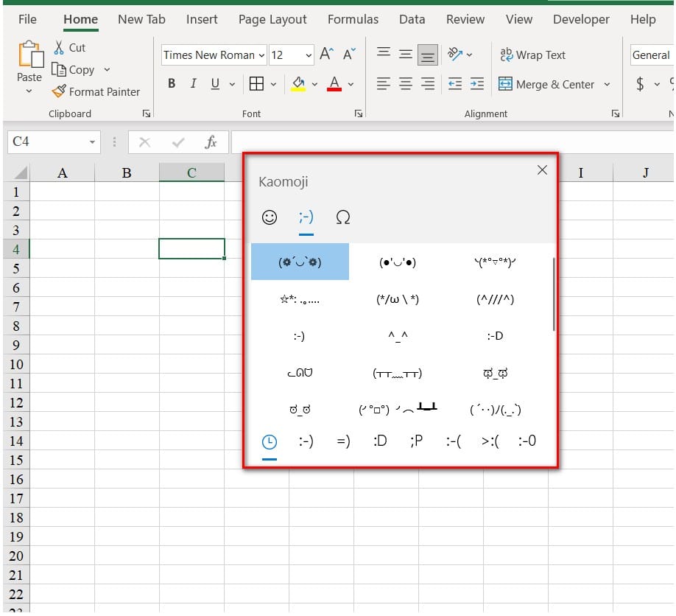Toggle Bottom Align in the Alignment group
The width and height of the screenshot is (676, 616).
tap(428, 55)
